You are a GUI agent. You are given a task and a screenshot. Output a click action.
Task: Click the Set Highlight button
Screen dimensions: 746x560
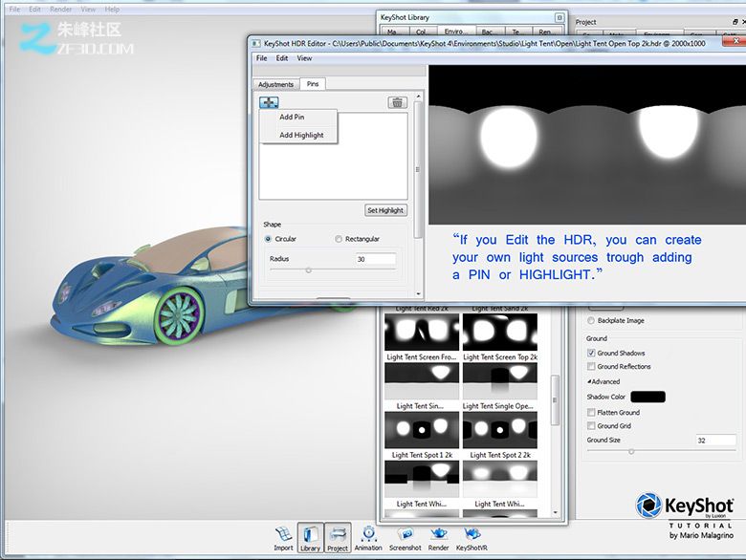click(385, 210)
